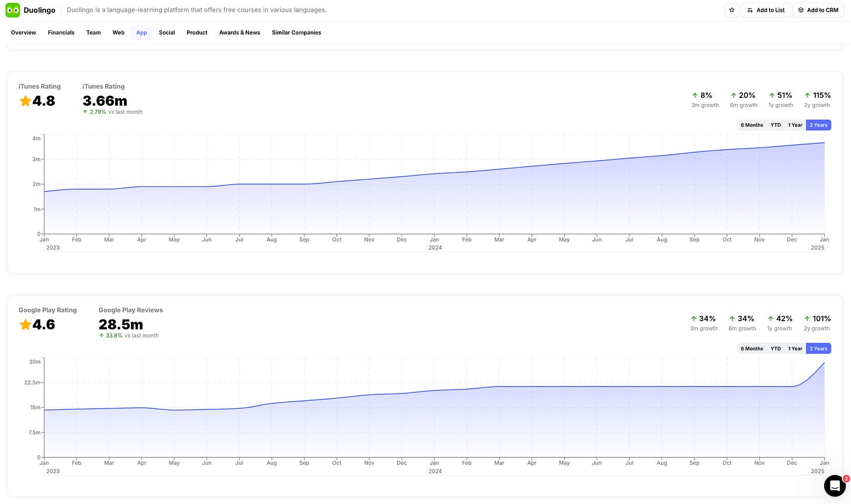Select 1 Year range on iTunes chart
851x504 pixels.
pyautogui.click(x=795, y=125)
